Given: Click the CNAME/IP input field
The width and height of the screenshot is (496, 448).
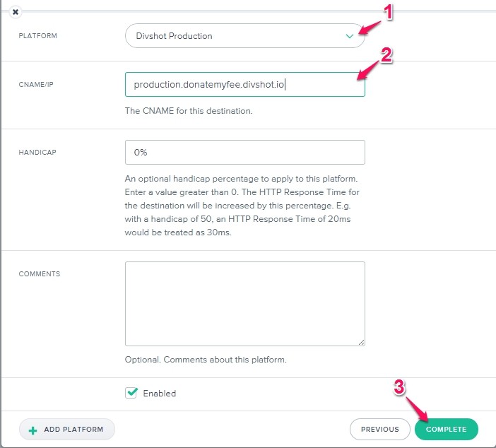Looking at the screenshot, I should click(x=244, y=85).
